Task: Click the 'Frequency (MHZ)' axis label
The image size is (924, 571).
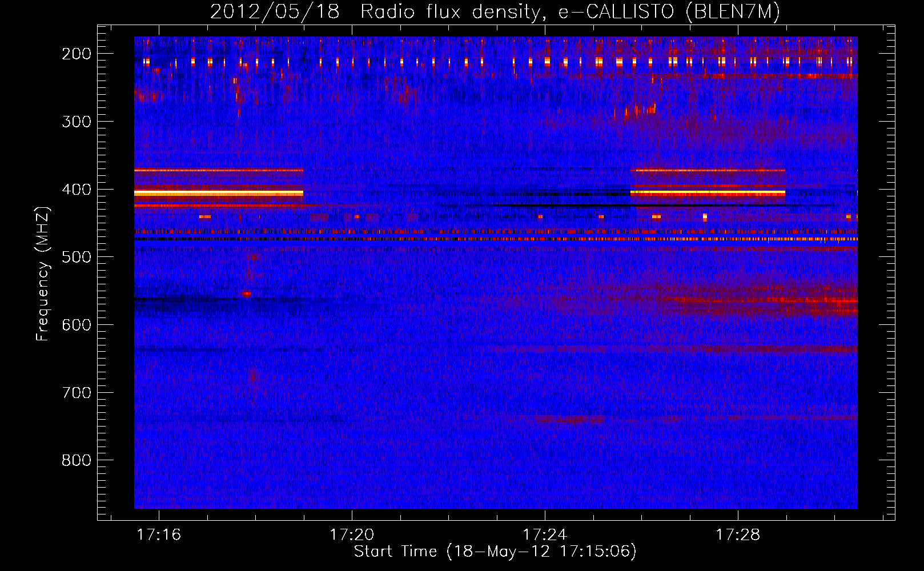Action: click(43, 274)
